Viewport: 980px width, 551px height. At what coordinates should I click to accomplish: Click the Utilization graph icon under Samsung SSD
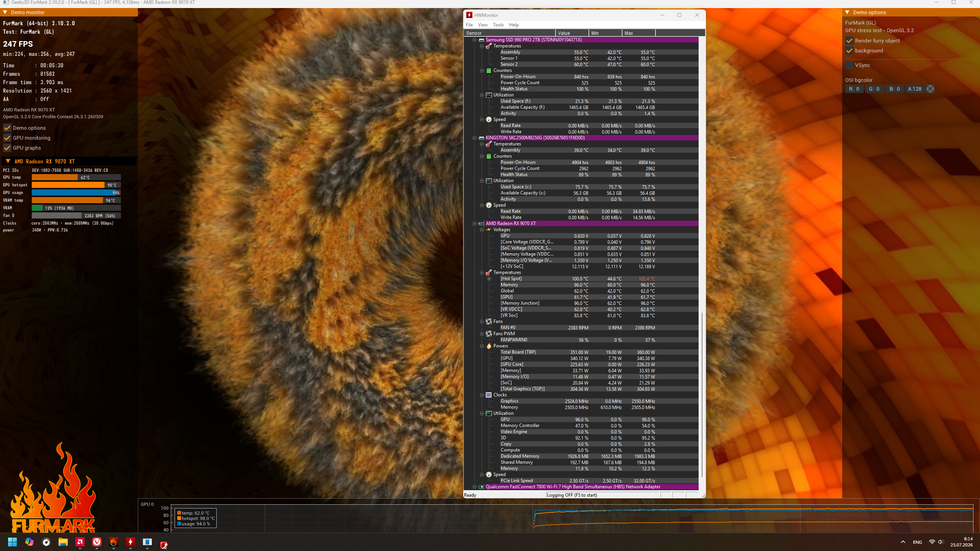[x=489, y=95]
